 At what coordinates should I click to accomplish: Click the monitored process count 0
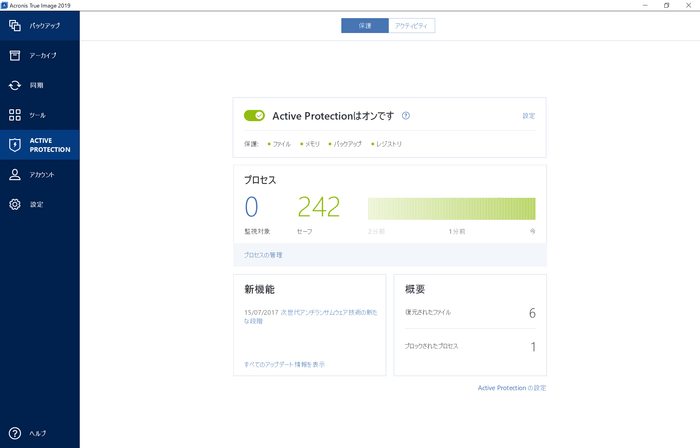point(251,207)
